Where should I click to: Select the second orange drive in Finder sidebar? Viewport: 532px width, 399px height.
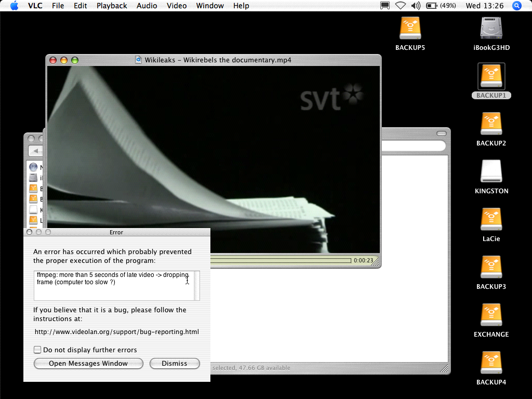33,199
